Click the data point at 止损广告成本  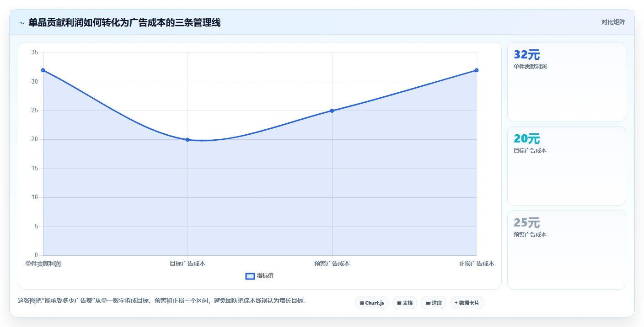[x=477, y=70]
